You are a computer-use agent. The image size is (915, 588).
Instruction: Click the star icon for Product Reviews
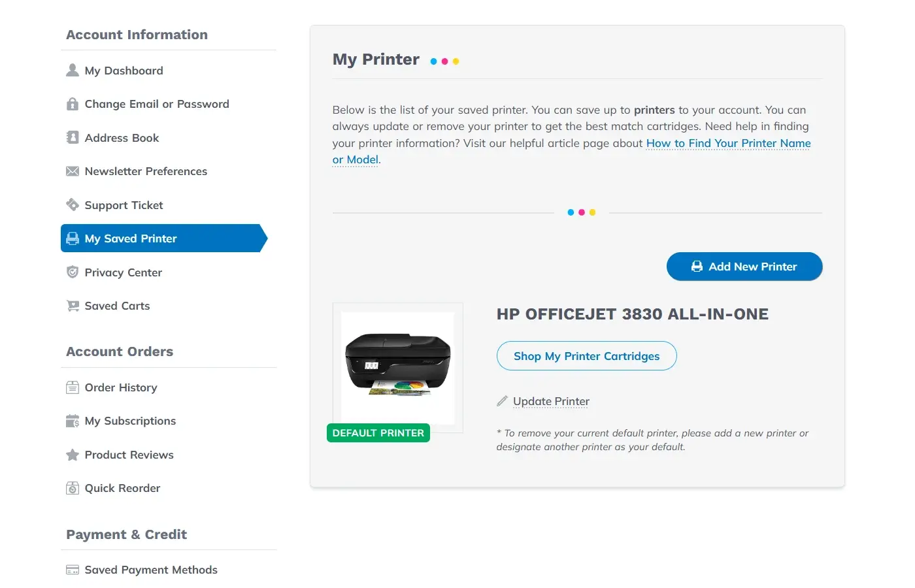click(x=73, y=455)
